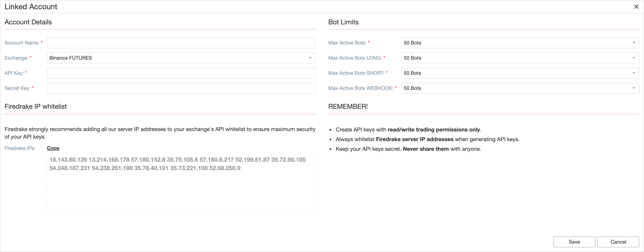Open the Max Active Bots WEBHOOK dropdown
Screen dimensions: 644x252
[520, 88]
